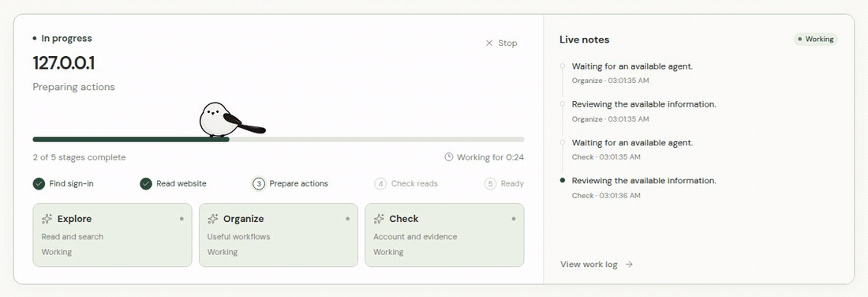Click the green stage progress bar
868x297 pixels.
(131, 140)
